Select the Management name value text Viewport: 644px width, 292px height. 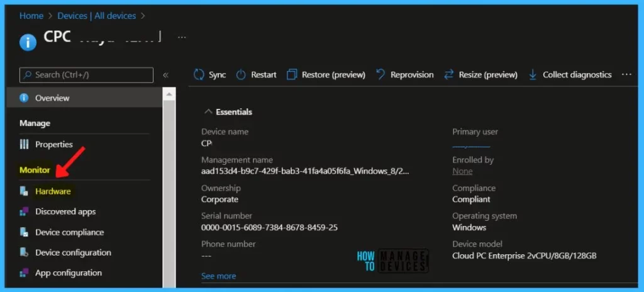305,171
